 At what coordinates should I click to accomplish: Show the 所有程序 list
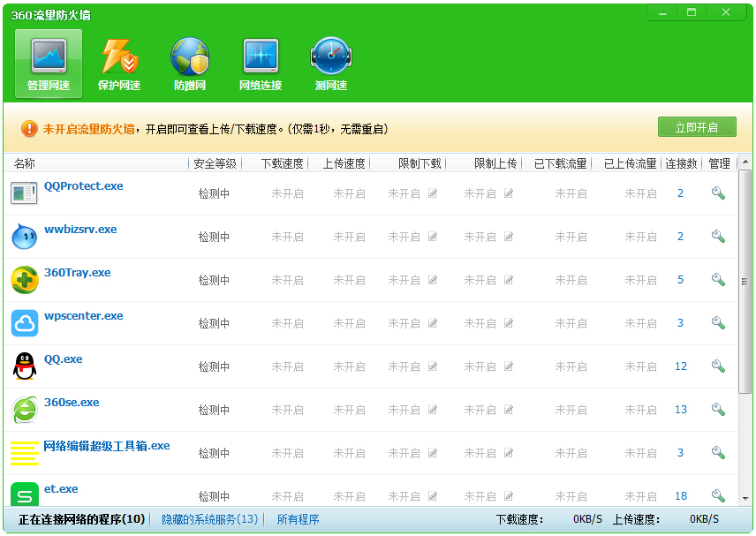pos(298,519)
